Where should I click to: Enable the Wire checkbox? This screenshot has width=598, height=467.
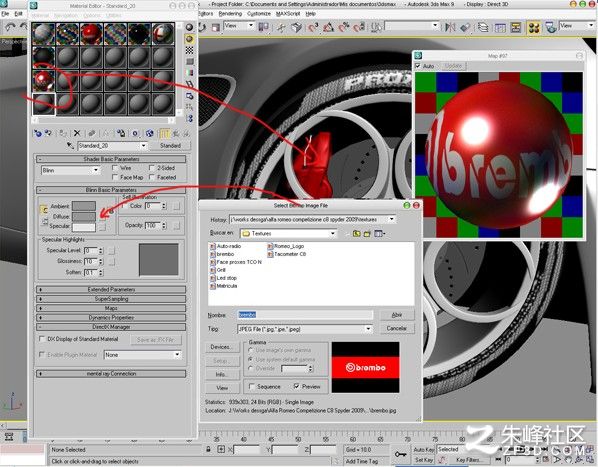[115, 168]
